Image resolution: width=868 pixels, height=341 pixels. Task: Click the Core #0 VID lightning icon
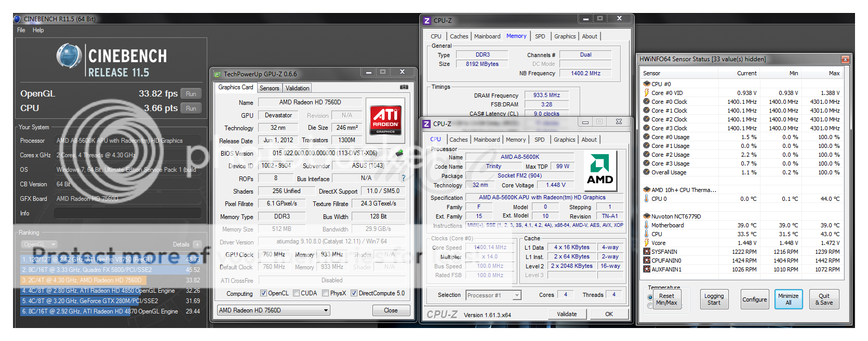pyautogui.click(x=647, y=93)
